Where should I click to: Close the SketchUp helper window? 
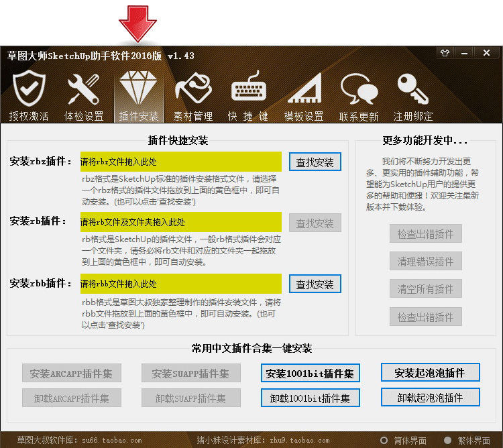[486, 53]
